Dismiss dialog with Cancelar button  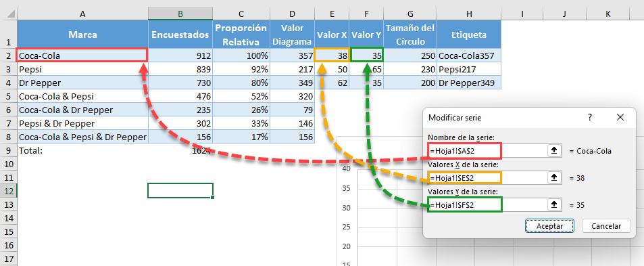[x=606, y=225]
